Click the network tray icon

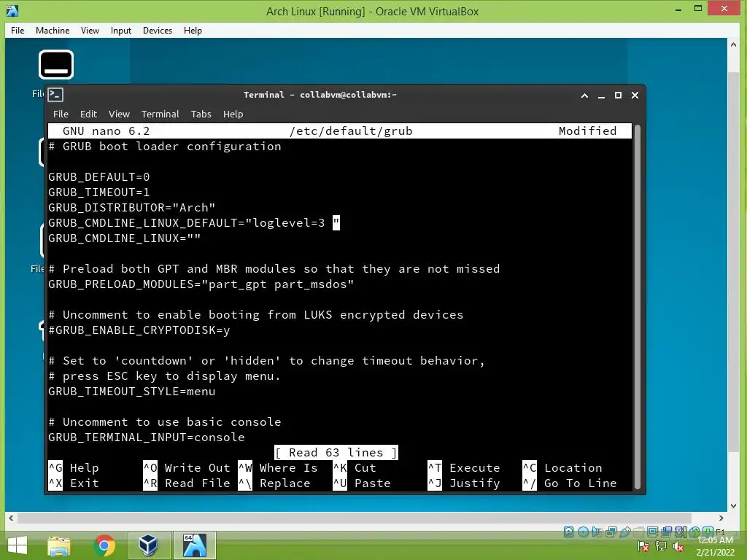(661, 546)
